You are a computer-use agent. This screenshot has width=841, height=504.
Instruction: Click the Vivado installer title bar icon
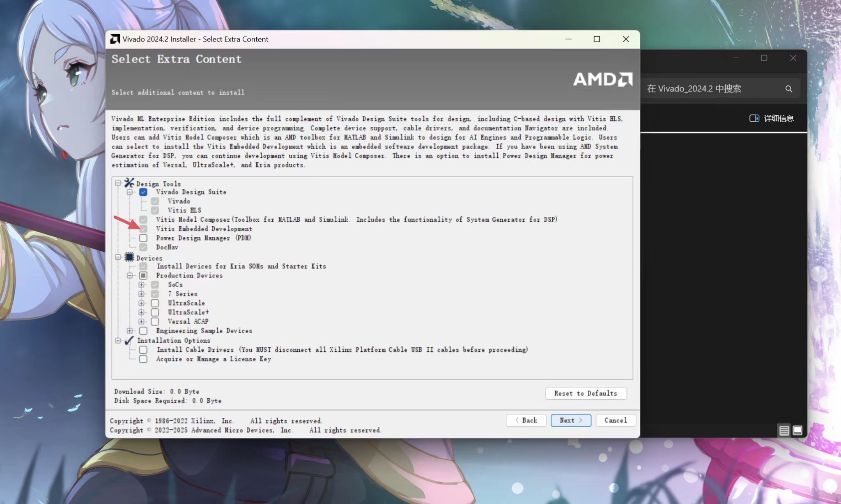(115, 39)
